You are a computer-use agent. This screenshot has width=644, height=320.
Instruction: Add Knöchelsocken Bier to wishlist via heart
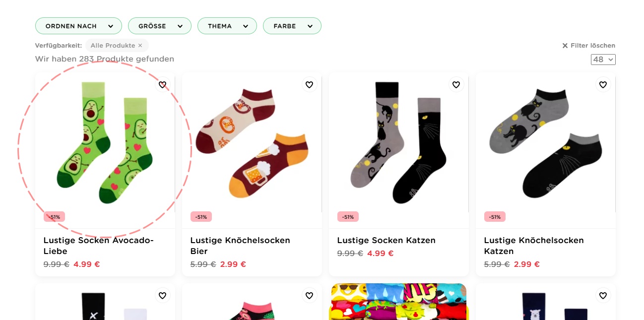click(x=309, y=85)
